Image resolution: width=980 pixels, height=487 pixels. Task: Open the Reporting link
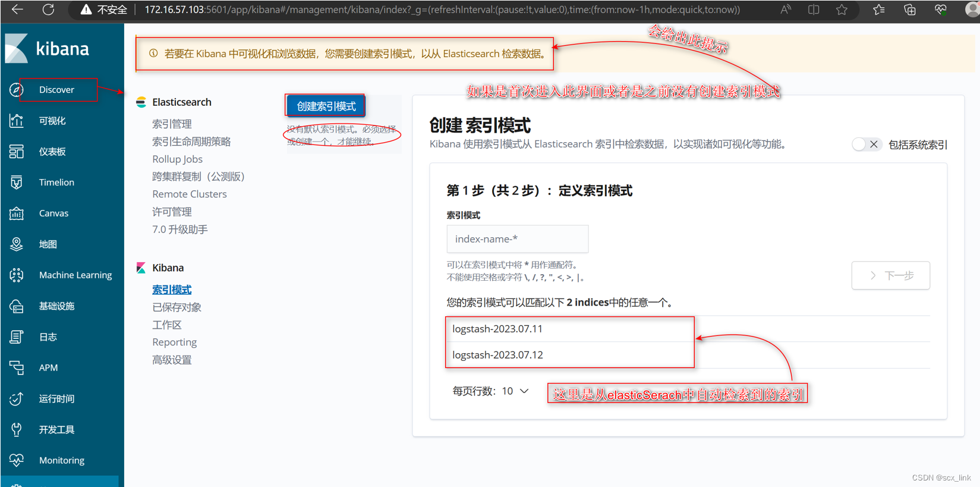(x=174, y=343)
